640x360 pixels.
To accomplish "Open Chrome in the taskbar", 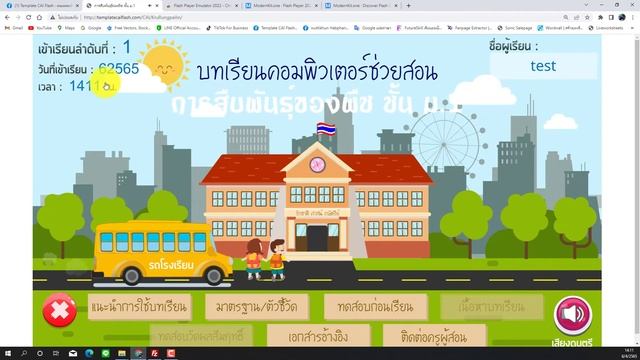I will (138, 353).
